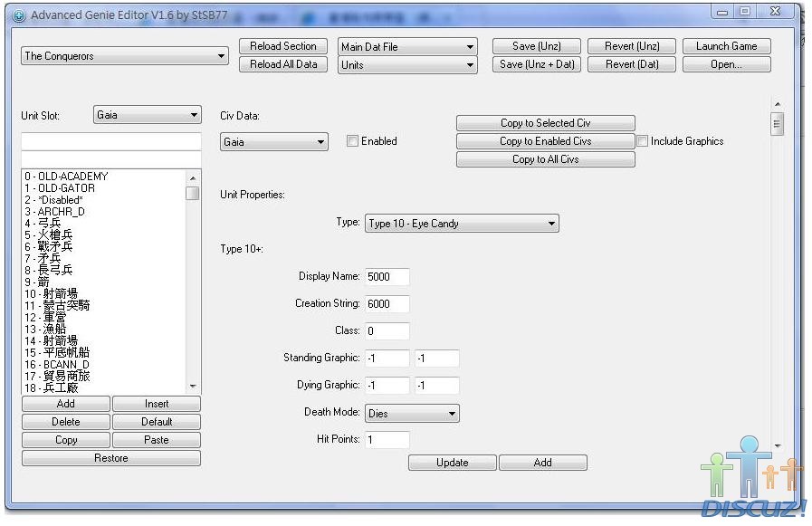Minimize the Advanced Genie Editor window
Image resolution: width=812 pixels, height=526 pixels.
pyautogui.click(x=722, y=12)
